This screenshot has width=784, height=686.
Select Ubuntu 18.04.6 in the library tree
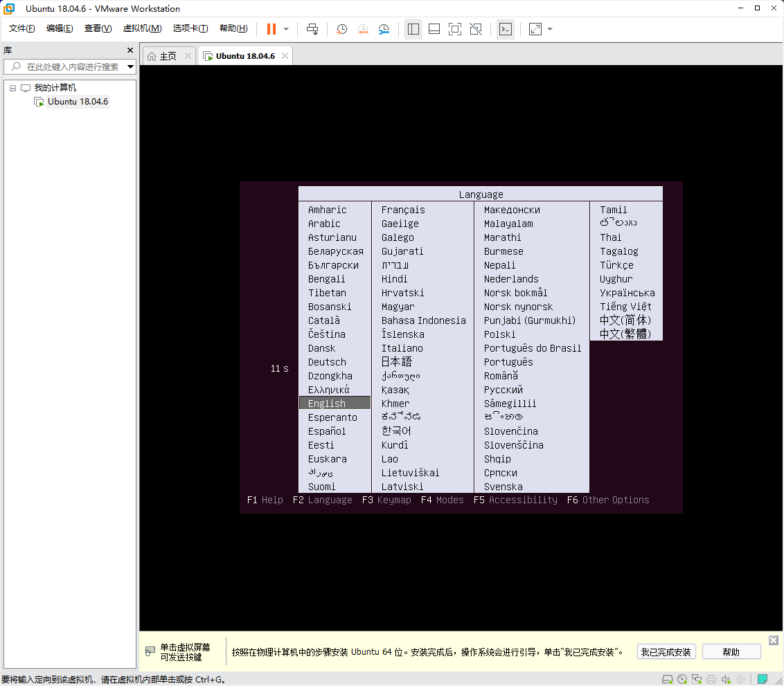pyautogui.click(x=78, y=102)
